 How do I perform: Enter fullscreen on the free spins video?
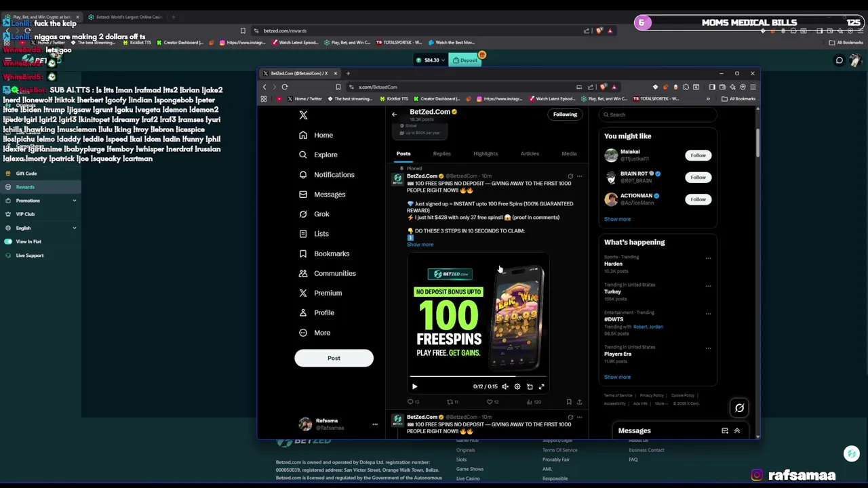click(541, 386)
